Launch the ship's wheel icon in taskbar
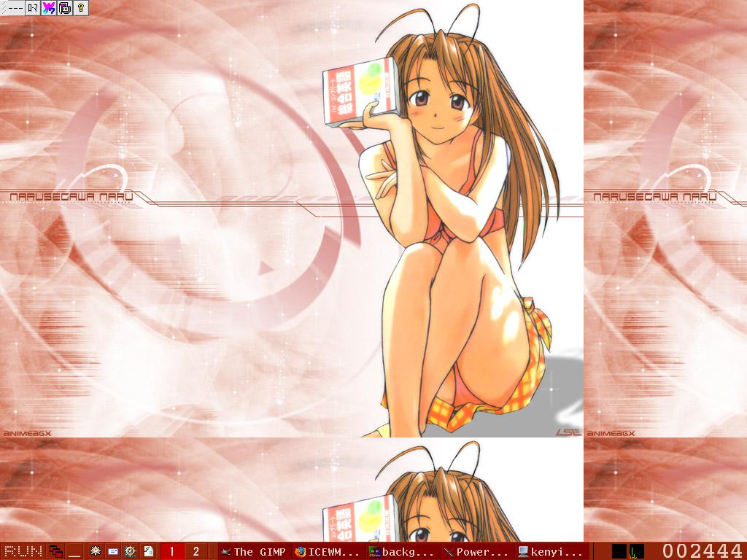 (x=131, y=551)
